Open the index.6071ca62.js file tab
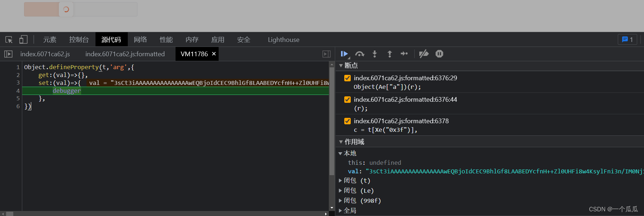The height and width of the screenshot is (216, 644). tap(45, 54)
